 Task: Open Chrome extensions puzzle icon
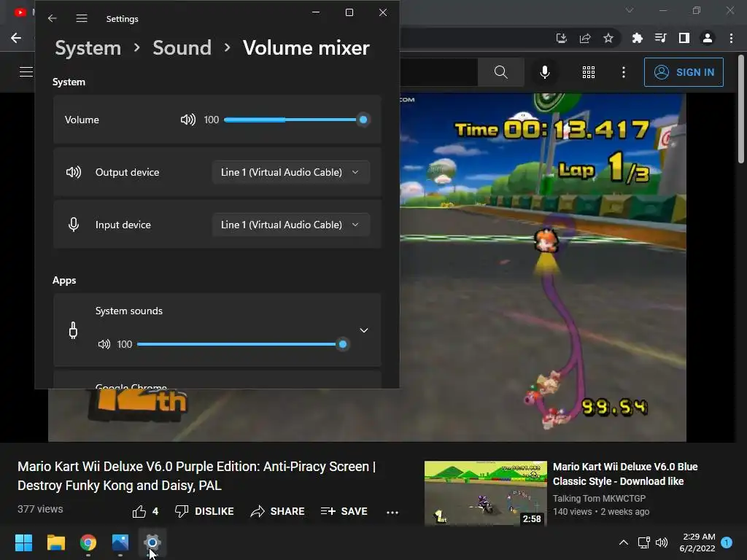tap(637, 38)
